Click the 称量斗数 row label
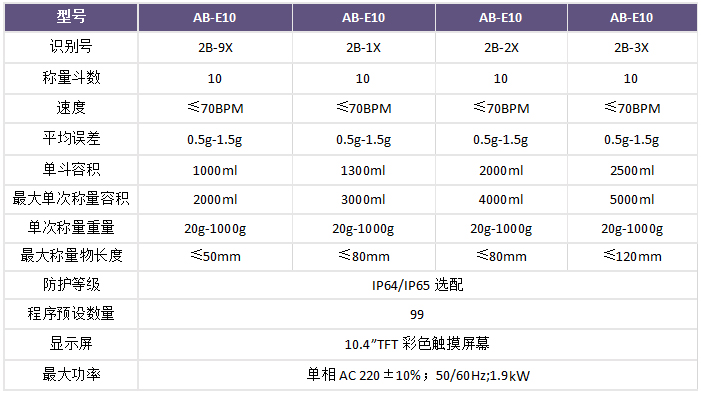Screen dimensions: 701x394 tap(71, 78)
